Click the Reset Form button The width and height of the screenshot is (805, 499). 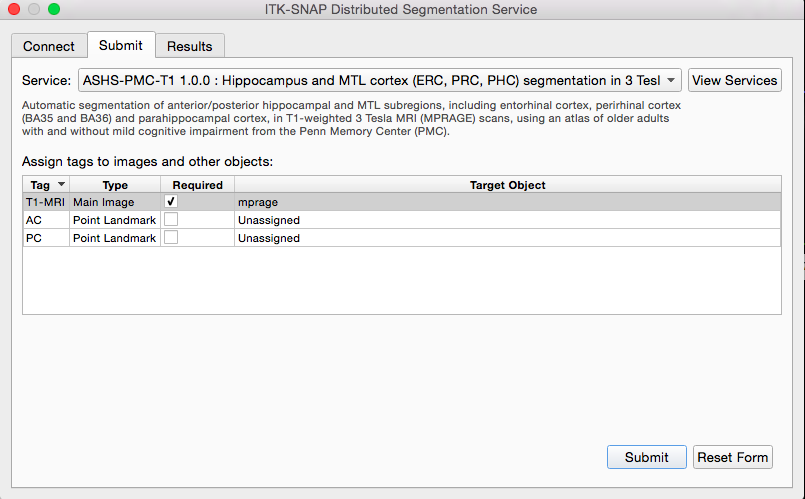[x=733, y=457]
